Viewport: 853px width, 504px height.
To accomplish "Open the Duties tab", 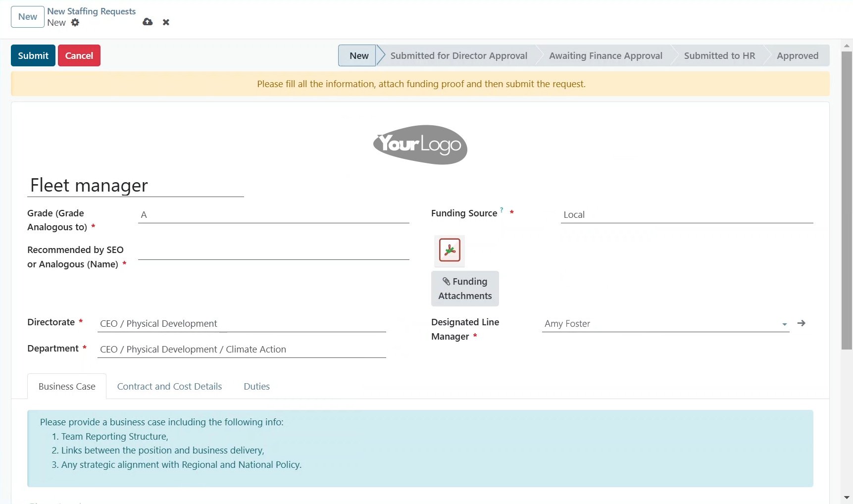I will pyautogui.click(x=256, y=387).
